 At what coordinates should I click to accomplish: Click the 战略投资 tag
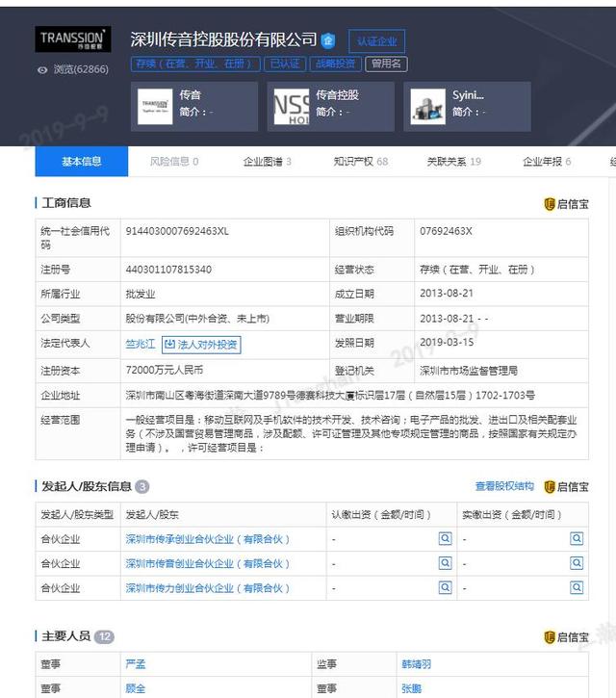[x=336, y=64]
